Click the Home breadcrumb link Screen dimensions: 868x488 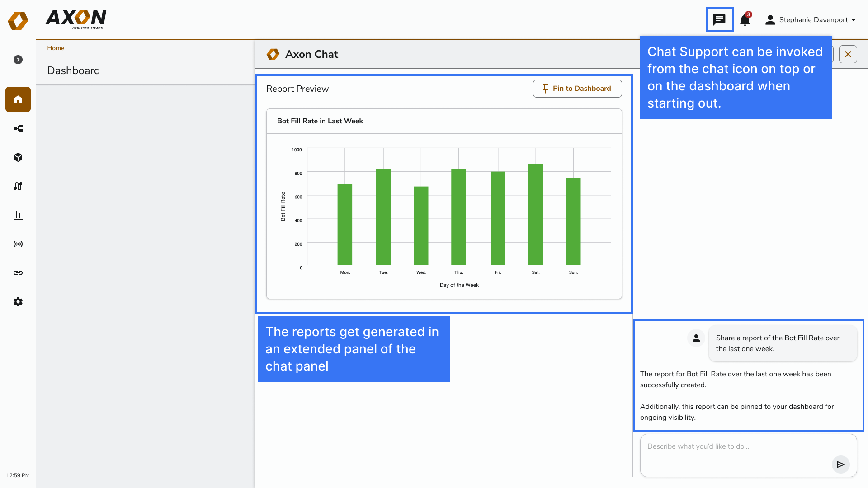[56, 48]
